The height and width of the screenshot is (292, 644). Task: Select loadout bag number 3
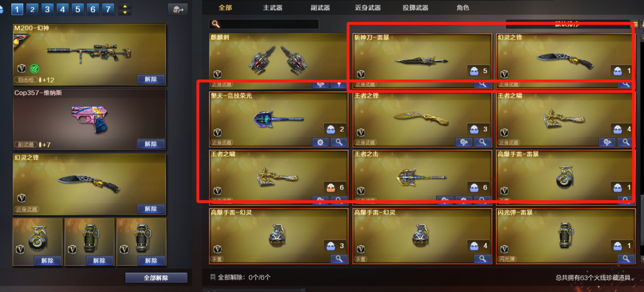pos(47,8)
